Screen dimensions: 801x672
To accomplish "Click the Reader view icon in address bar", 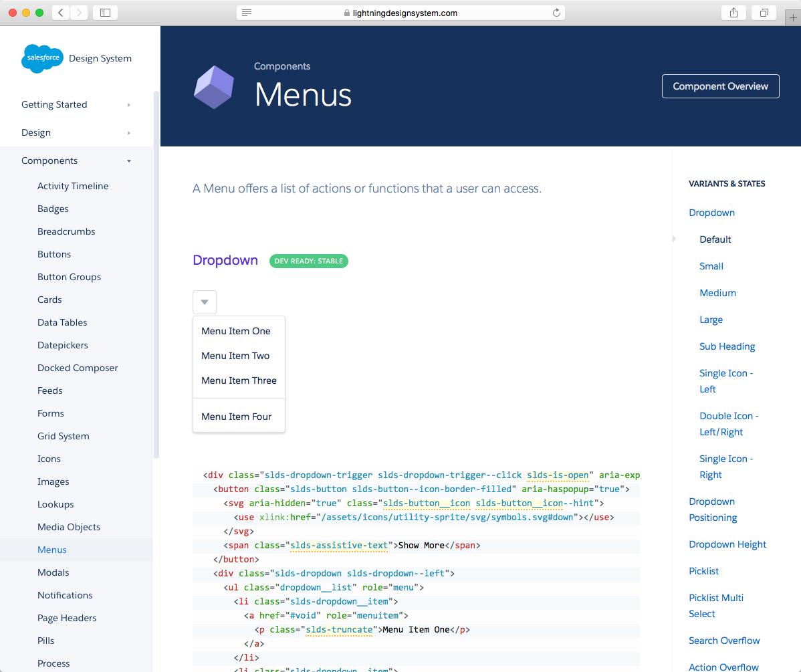I will pos(247,13).
